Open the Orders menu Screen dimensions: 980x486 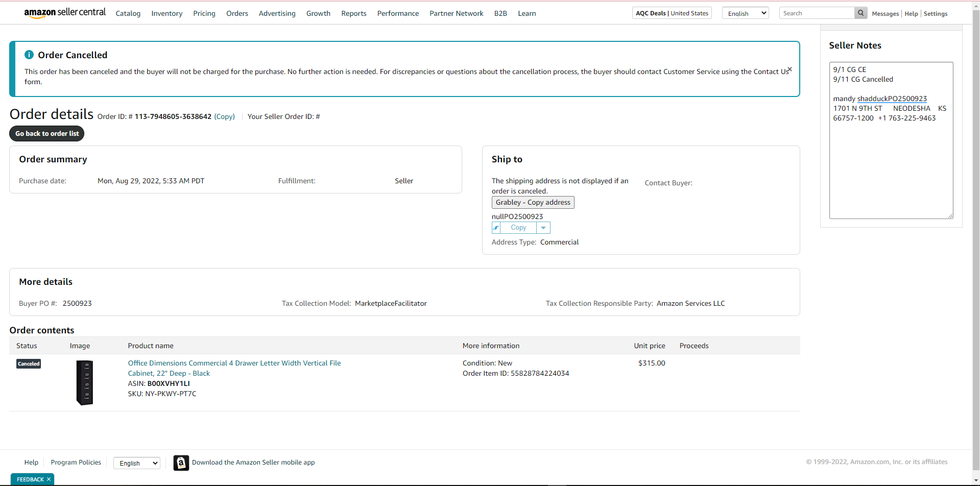pos(237,13)
